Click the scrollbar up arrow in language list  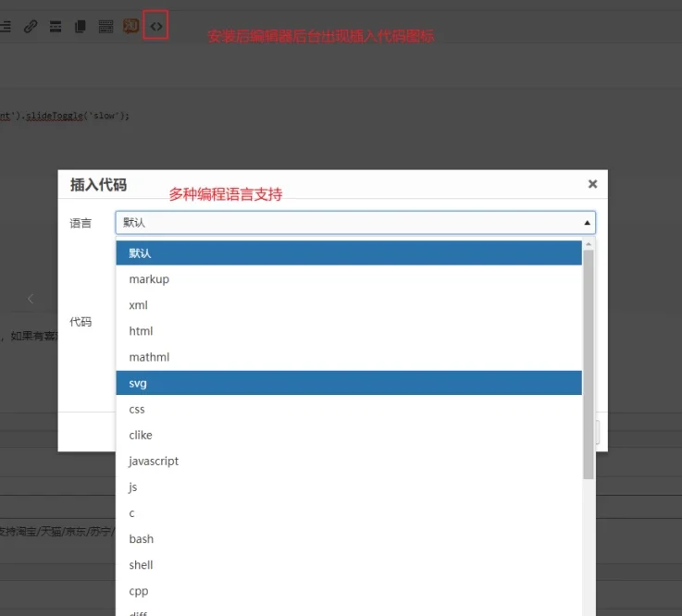click(x=589, y=244)
